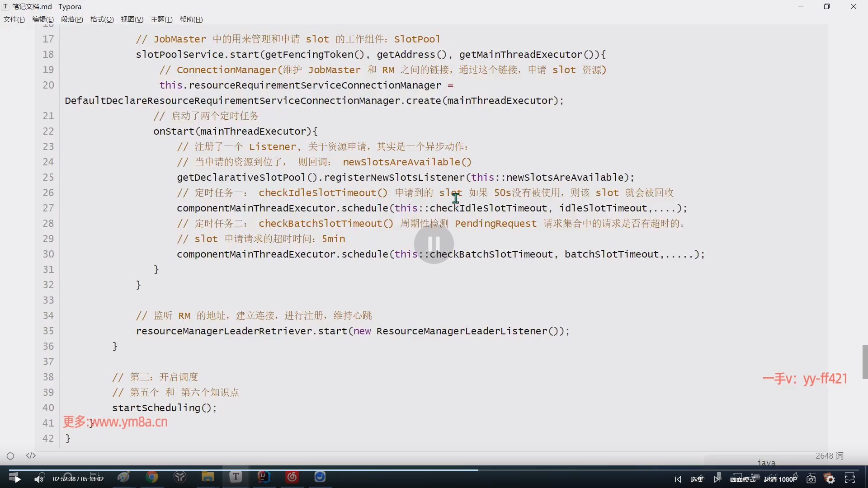
Task: Open the 画面模式 display mode menu
Action: point(742,479)
